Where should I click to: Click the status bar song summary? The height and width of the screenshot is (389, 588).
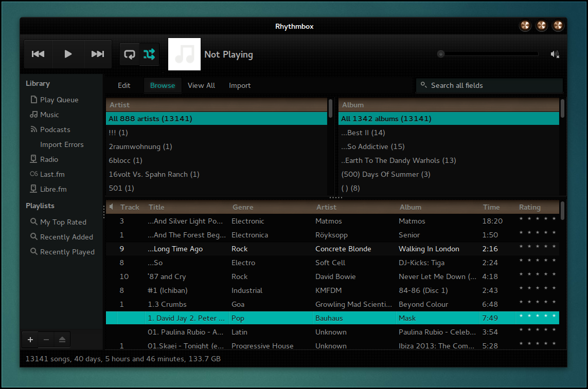pyautogui.click(x=123, y=359)
